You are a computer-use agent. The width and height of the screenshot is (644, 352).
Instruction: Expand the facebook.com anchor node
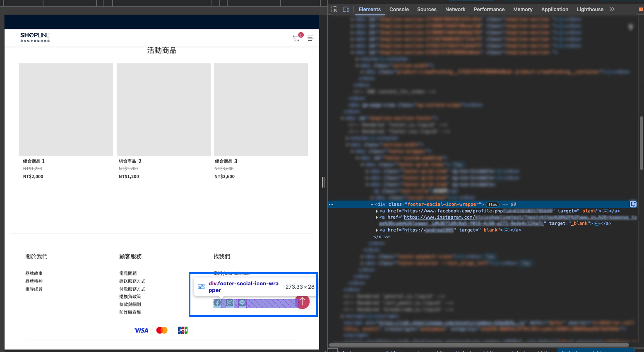tap(377, 211)
